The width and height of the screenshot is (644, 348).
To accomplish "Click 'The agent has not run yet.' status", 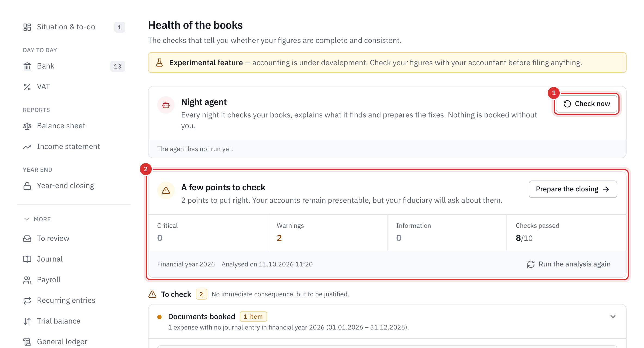I will click(x=195, y=149).
